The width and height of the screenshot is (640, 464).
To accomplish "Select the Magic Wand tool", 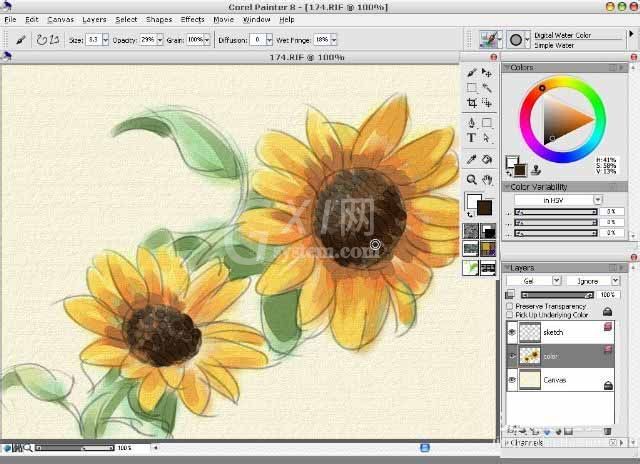I will click(x=487, y=88).
